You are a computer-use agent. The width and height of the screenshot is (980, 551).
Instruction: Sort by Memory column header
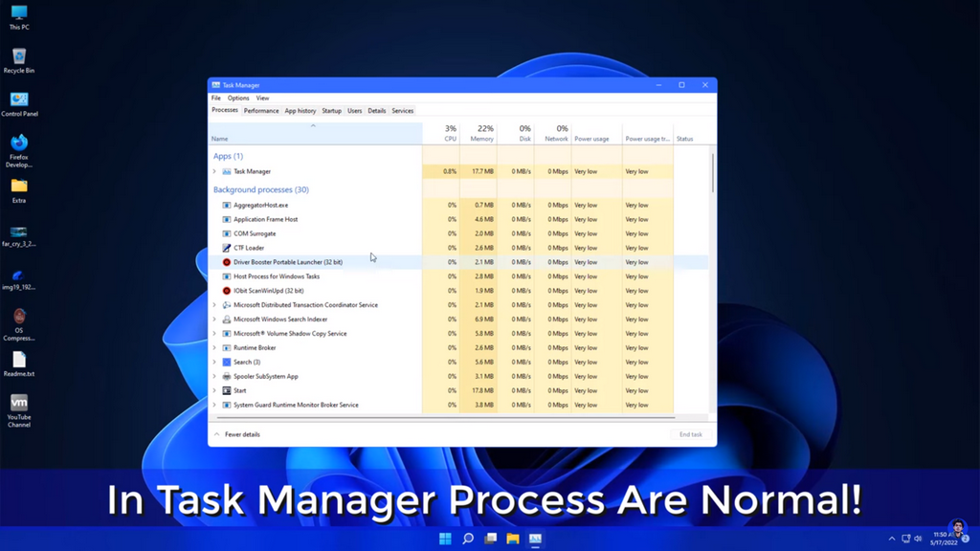click(x=479, y=134)
